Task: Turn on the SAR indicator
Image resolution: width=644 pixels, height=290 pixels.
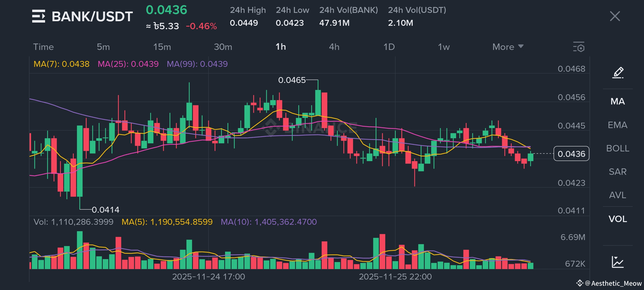Action: point(617,172)
